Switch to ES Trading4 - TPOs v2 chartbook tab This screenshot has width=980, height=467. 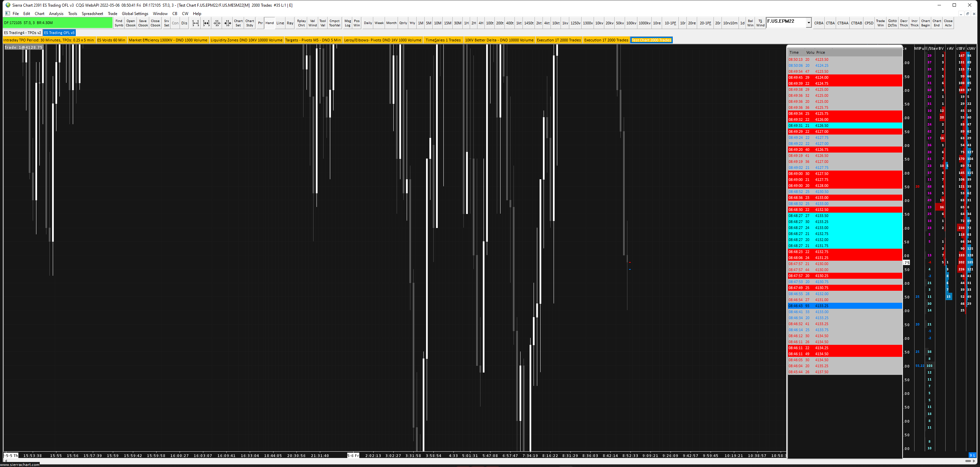[x=22, y=33]
